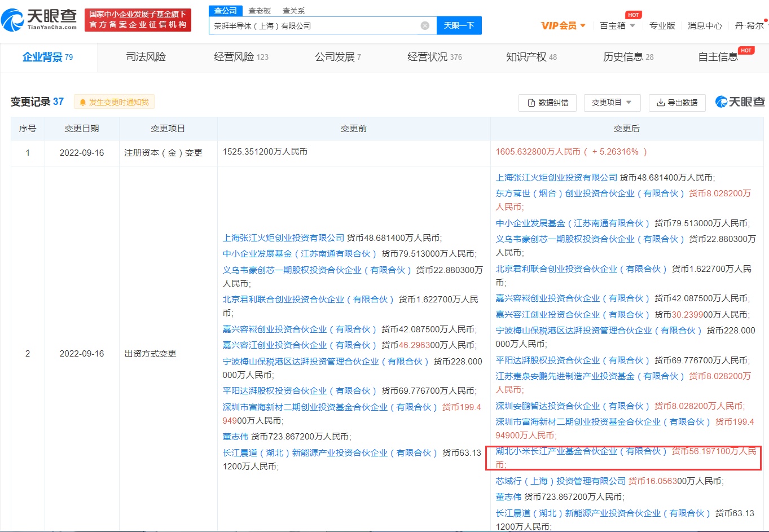Screen dimensions: 769x532
Task: Open 深圳安鹏智达投资合伙企业 link
Action: click(x=573, y=406)
